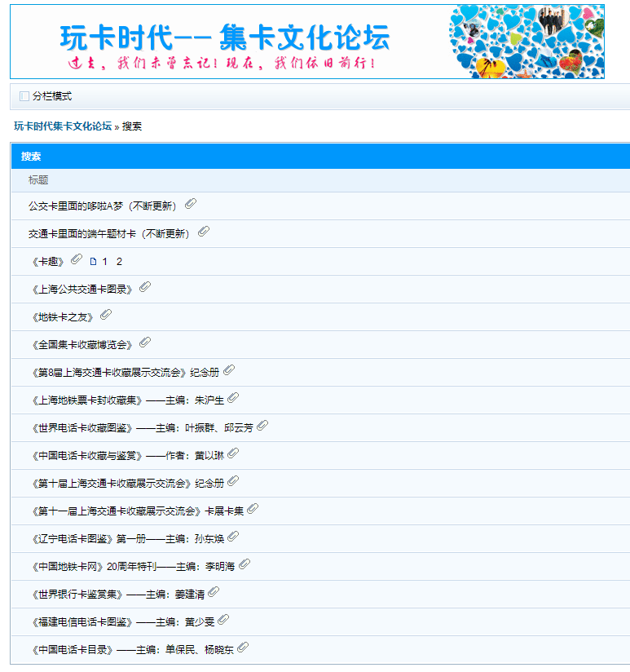Click the 标题 column header
The image size is (630, 672).
[38, 180]
